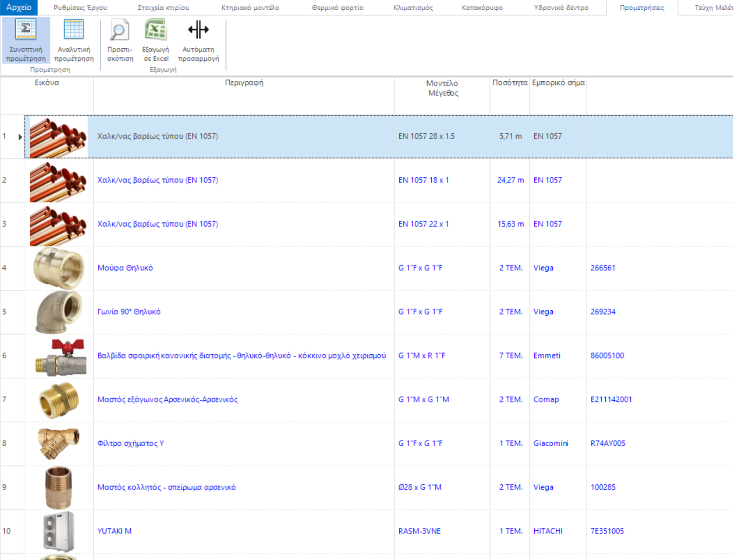
Task: Click the Ποσότητα column header
Action: tap(509, 83)
